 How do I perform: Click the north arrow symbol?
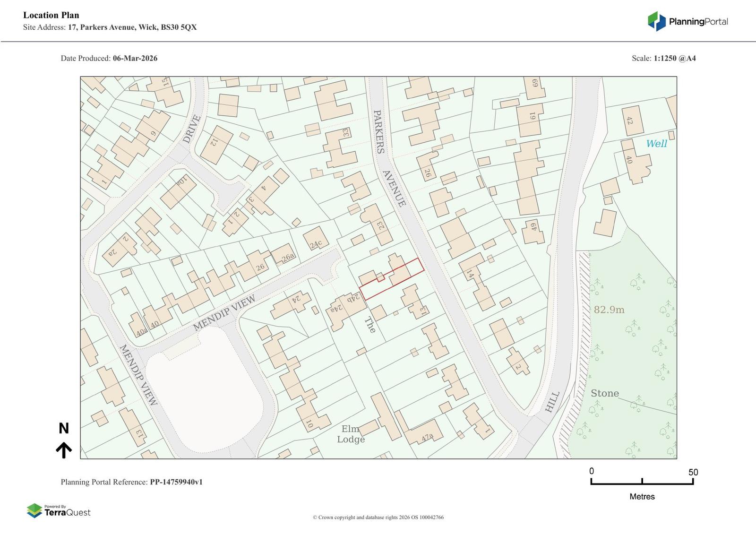(64, 450)
